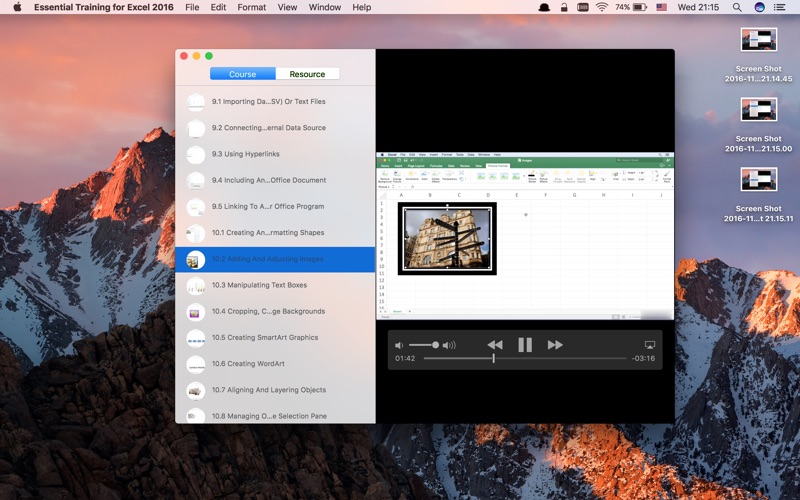Screen dimensions: 800x500
Task: Click the US flag input source icon
Action: point(662,7)
